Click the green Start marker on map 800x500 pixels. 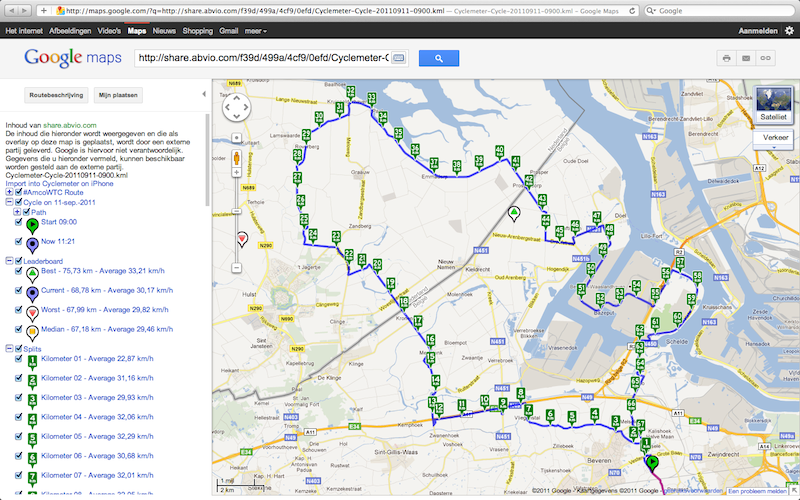click(x=652, y=463)
